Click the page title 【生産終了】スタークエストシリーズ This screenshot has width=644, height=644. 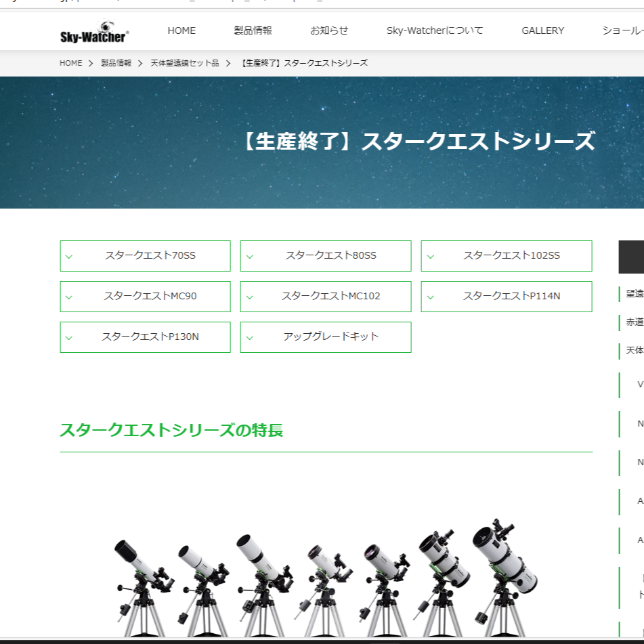pos(417,142)
